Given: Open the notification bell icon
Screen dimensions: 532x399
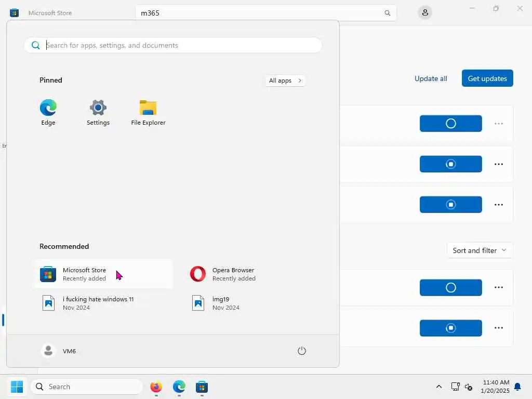Looking at the screenshot, I should click(x=517, y=387).
